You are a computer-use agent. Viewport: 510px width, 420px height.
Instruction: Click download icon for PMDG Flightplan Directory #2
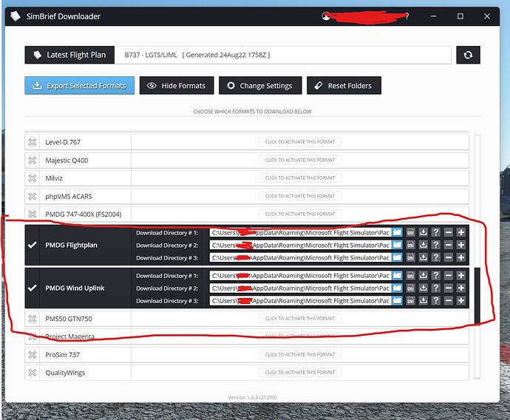point(424,245)
